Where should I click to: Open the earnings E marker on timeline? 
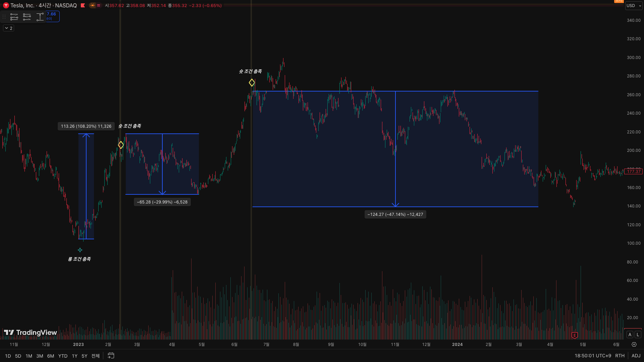575,335
